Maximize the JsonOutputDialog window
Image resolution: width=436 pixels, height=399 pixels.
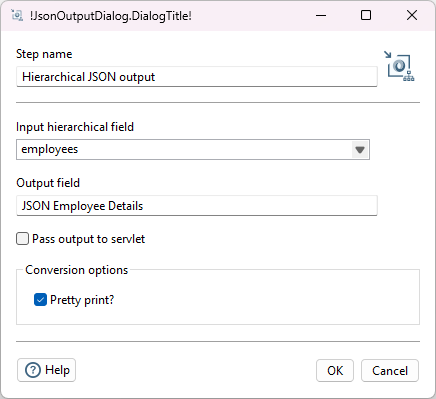tap(366, 15)
